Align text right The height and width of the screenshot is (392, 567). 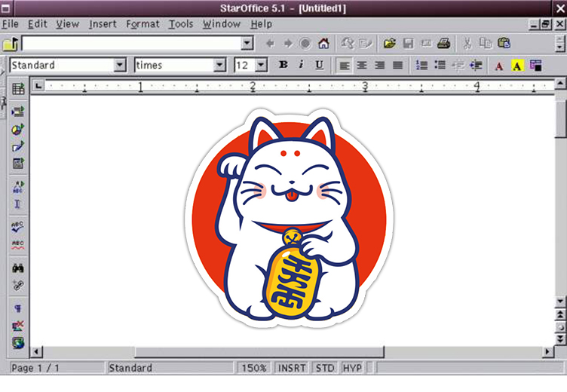(x=380, y=66)
